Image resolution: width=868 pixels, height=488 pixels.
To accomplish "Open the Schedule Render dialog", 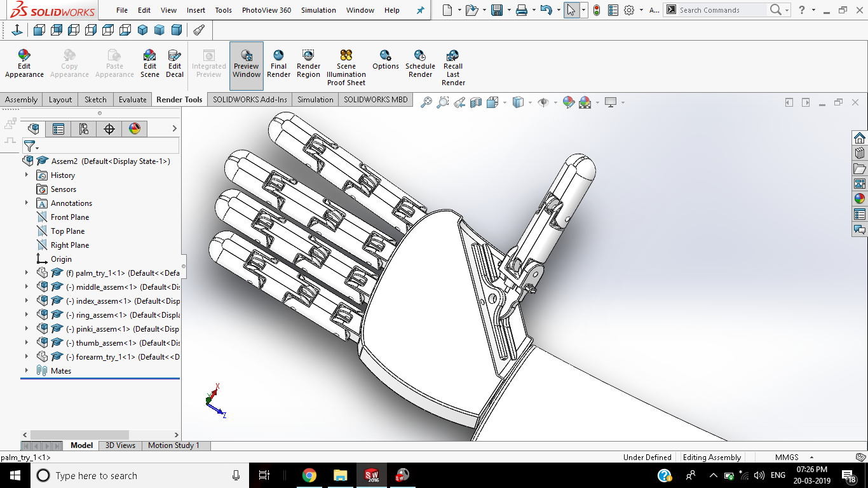I will tap(420, 64).
